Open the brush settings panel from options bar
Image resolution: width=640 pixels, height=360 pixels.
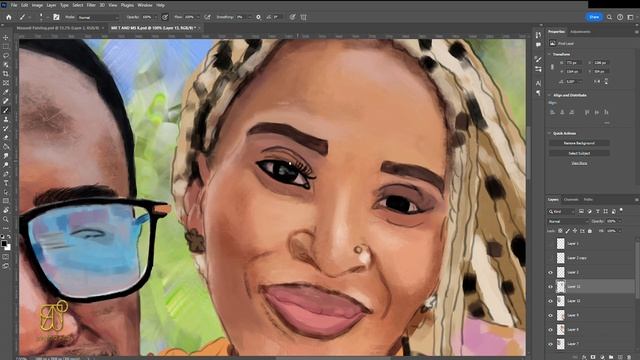pos(56,17)
